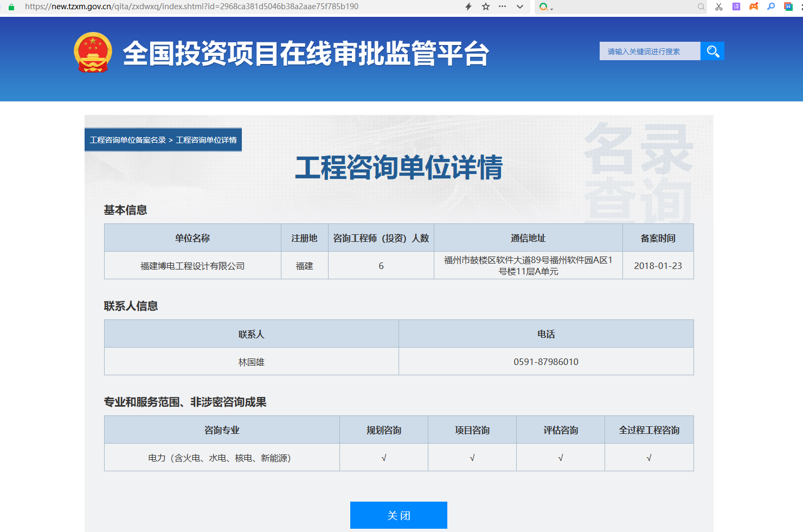Click the address cell 福州市鼓楼区软件大道89号
803x532 pixels.
tap(528, 266)
